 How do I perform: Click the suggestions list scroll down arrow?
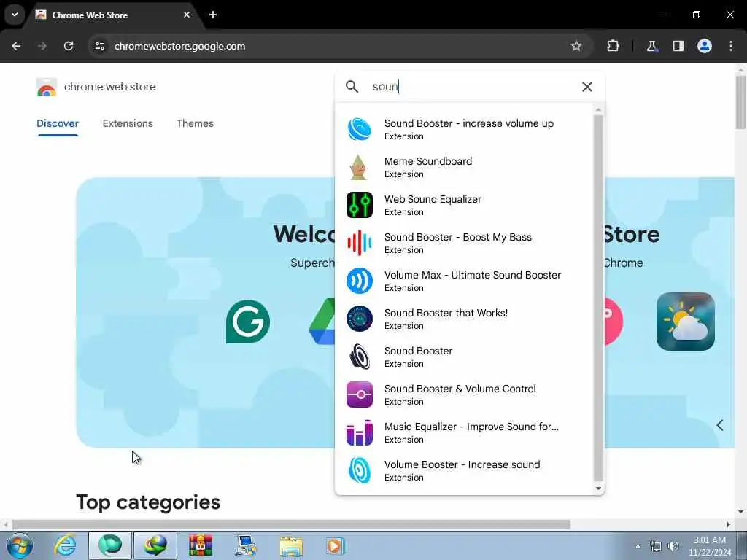click(598, 488)
